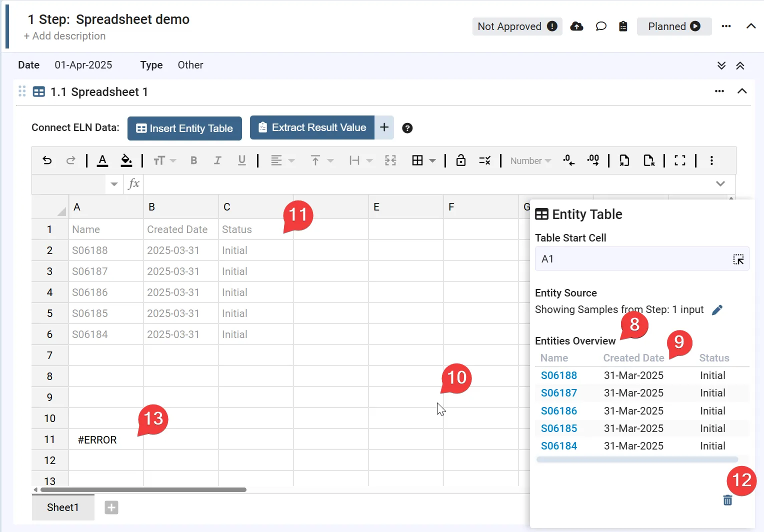
Task: Click the lock cell icon
Action: tap(460, 160)
